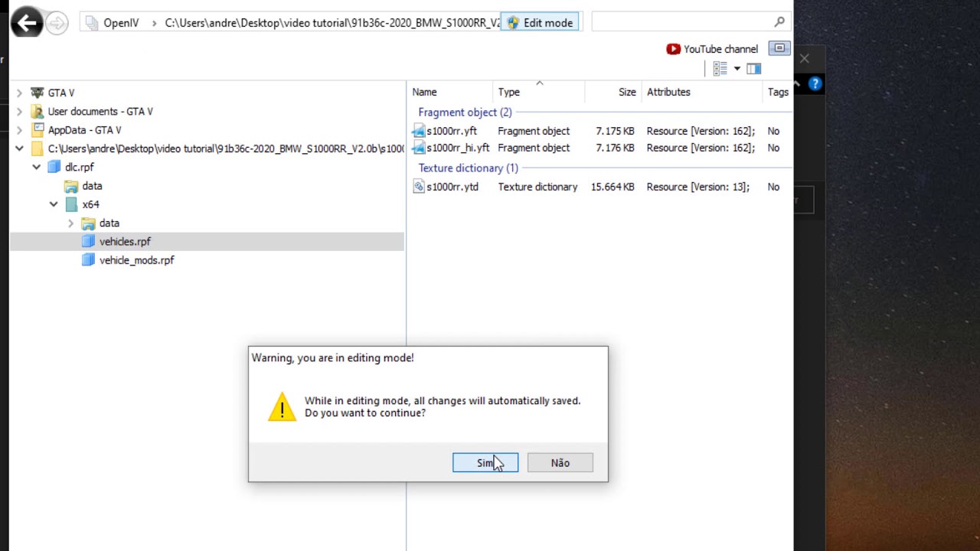
Task: Select vehicles.rpf in the tree
Action: (125, 242)
